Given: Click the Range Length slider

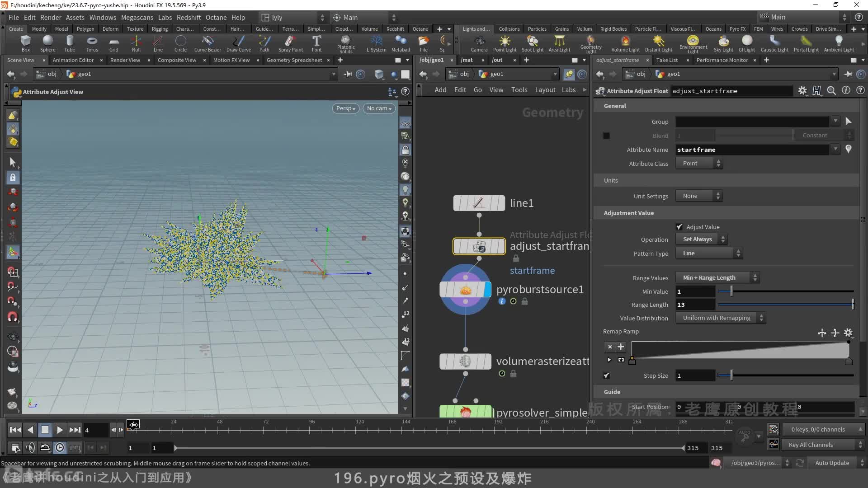Looking at the screenshot, I should tap(786, 305).
